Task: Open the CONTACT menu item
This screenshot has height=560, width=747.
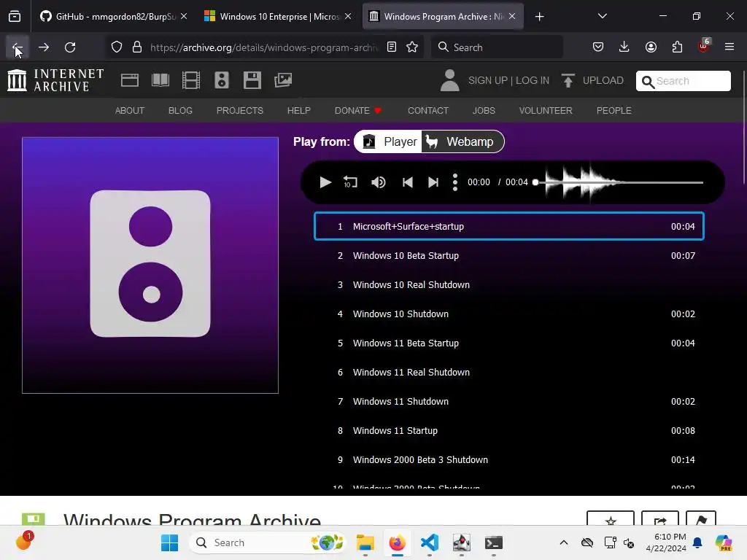Action: (428, 111)
